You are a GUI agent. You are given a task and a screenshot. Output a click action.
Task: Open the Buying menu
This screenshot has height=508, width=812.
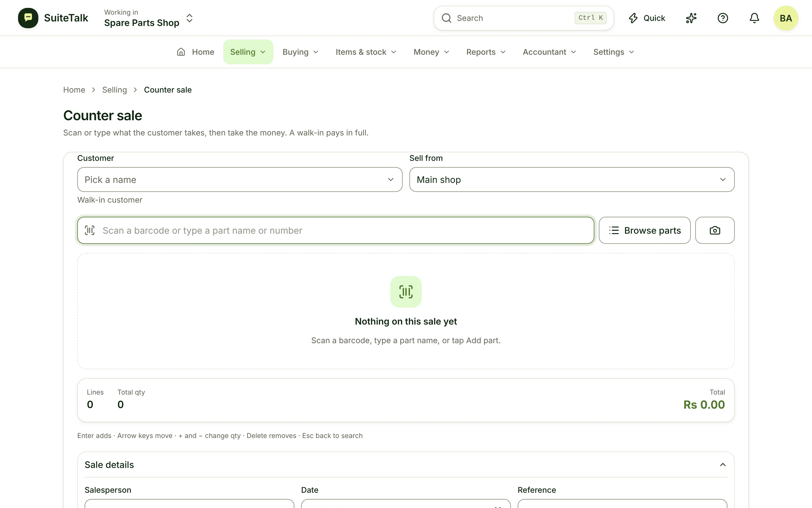301,52
